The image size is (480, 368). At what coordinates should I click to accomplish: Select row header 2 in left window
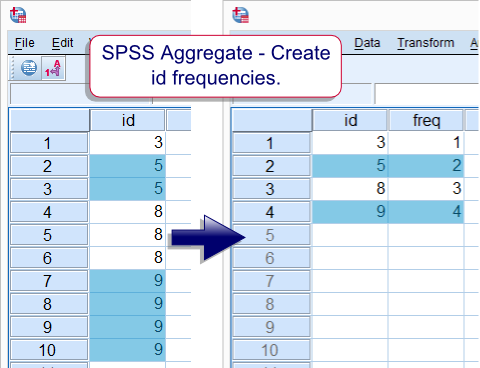pos(49,166)
